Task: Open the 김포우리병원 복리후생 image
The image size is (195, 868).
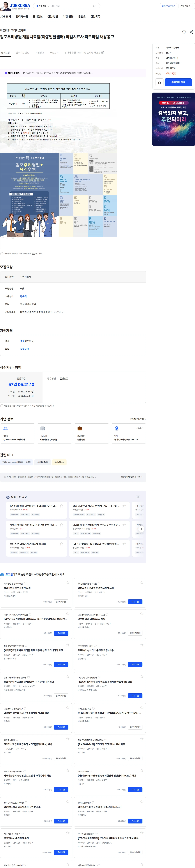Action: 58,195
